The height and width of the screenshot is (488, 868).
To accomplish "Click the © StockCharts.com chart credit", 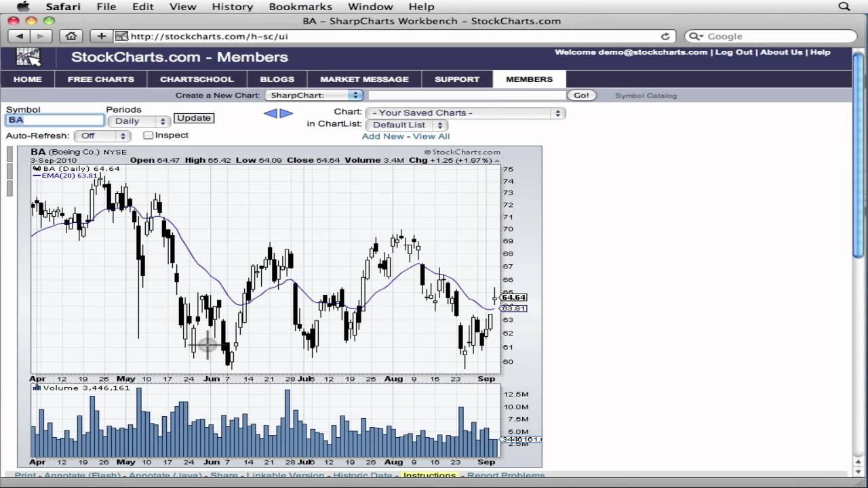I will tap(462, 152).
